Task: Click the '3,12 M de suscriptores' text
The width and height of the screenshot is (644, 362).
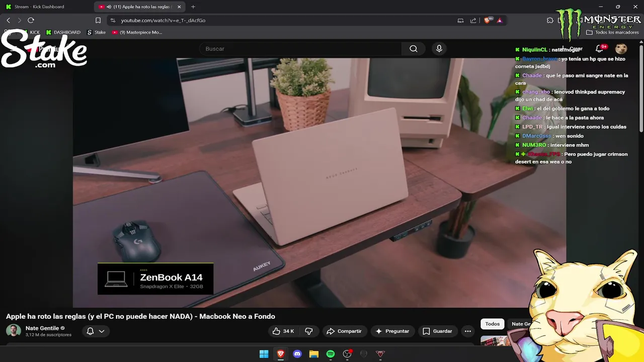Action: [48, 335]
